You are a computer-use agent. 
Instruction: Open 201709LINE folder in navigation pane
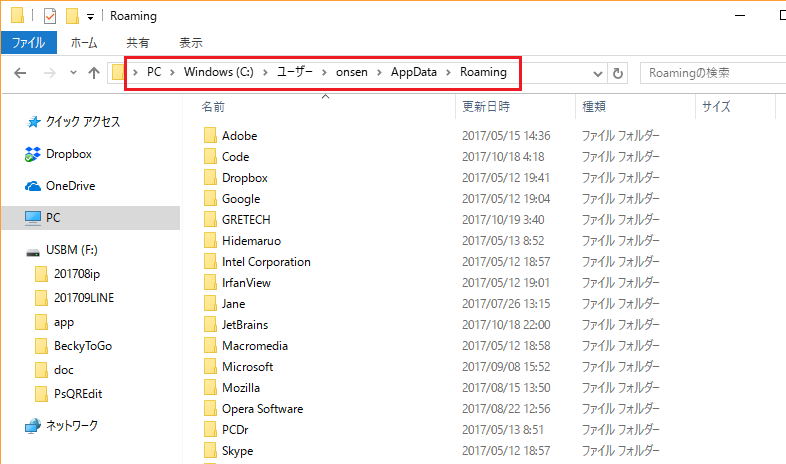[x=75, y=298]
